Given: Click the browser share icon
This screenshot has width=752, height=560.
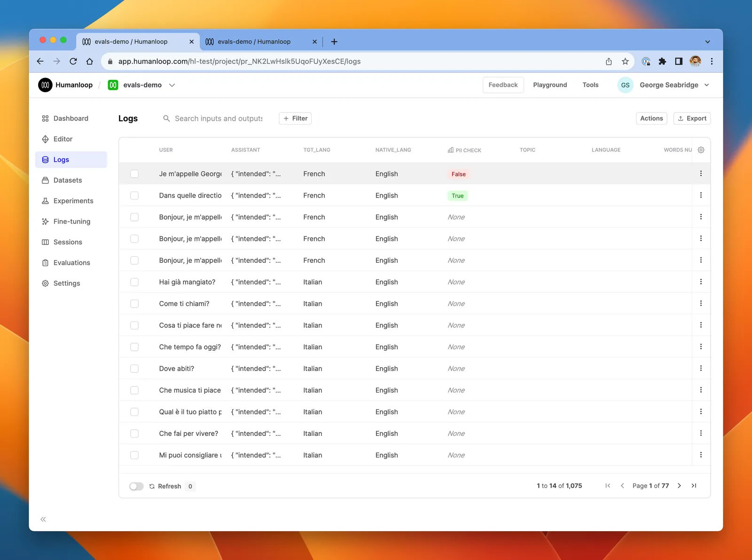Looking at the screenshot, I should (x=609, y=61).
